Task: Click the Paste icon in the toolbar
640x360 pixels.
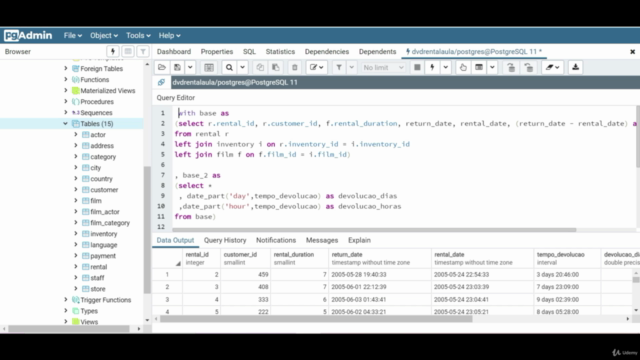Action: (276, 67)
